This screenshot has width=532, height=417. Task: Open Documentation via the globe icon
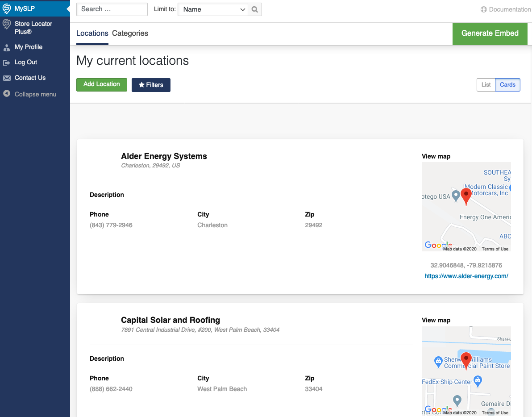483,9
